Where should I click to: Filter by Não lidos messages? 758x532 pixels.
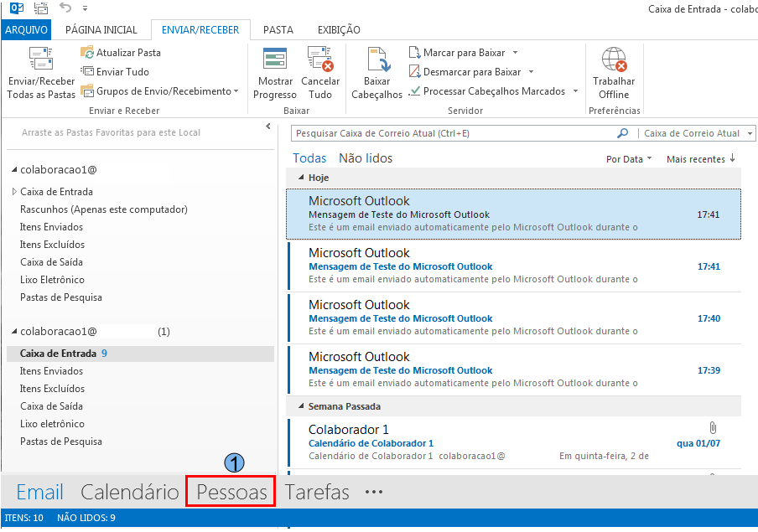[366, 158]
